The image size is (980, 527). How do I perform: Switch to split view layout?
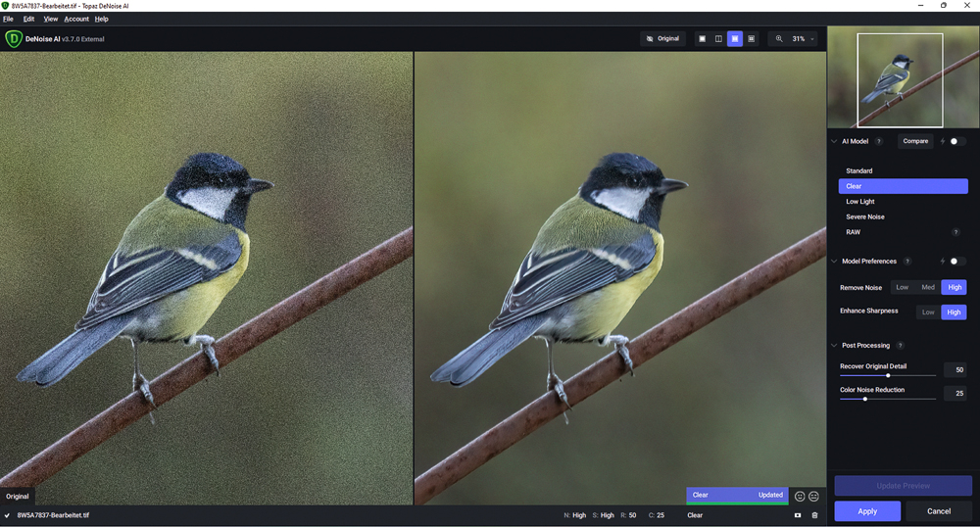[718, 39]
